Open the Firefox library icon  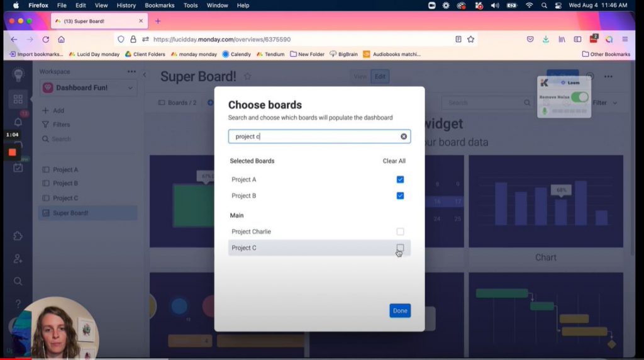pos(562,40)
